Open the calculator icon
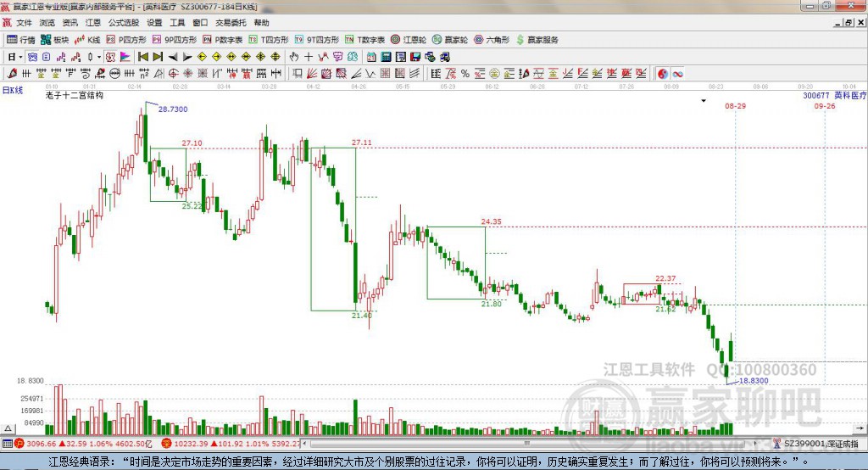The height and width of the screenshot is (470, 868). click(x=386, y=57)
